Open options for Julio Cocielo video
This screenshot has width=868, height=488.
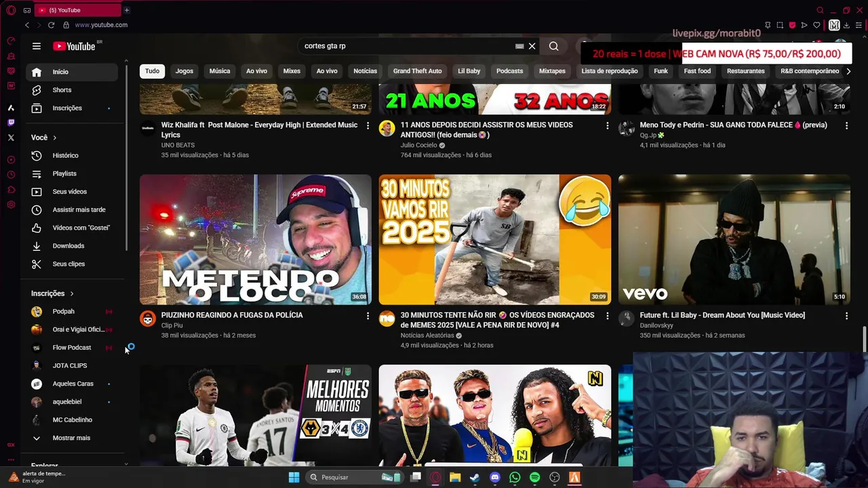pyautogui.click(x=608, y=125)
